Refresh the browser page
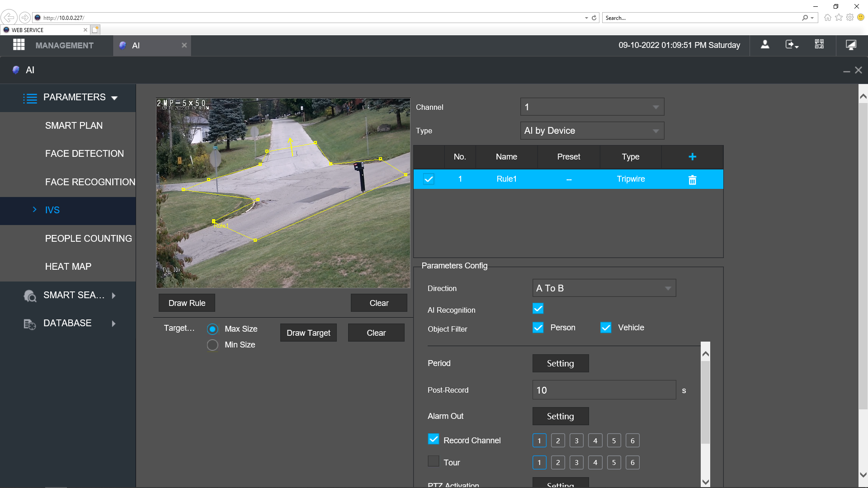 pyautogui.click(x=594, y=18)
